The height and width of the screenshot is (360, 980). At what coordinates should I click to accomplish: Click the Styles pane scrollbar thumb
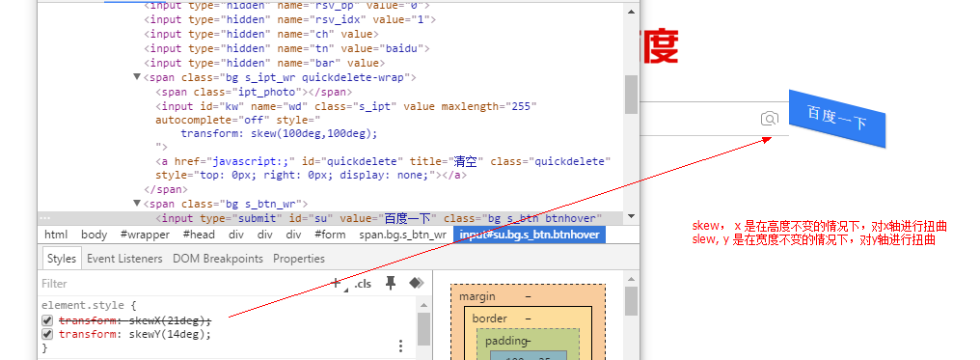tap(423, 329)
